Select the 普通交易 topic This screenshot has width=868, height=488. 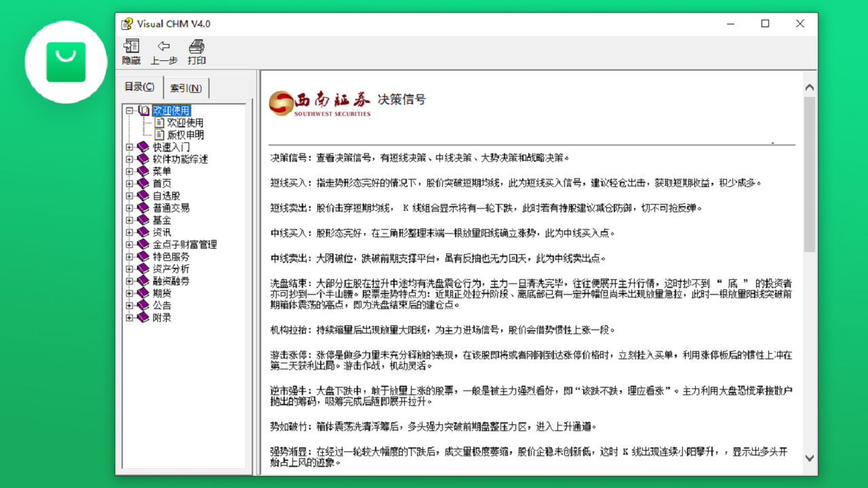[171, 208]
